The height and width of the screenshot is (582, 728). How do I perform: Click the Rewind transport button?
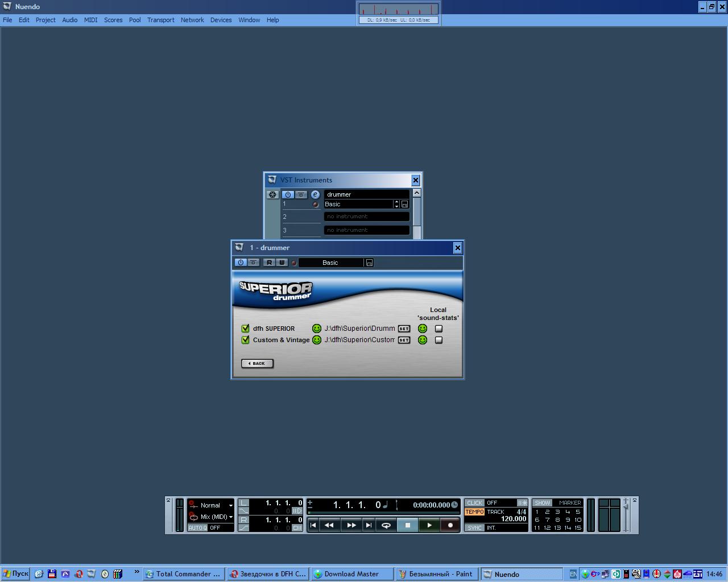[x=329, y=525]
